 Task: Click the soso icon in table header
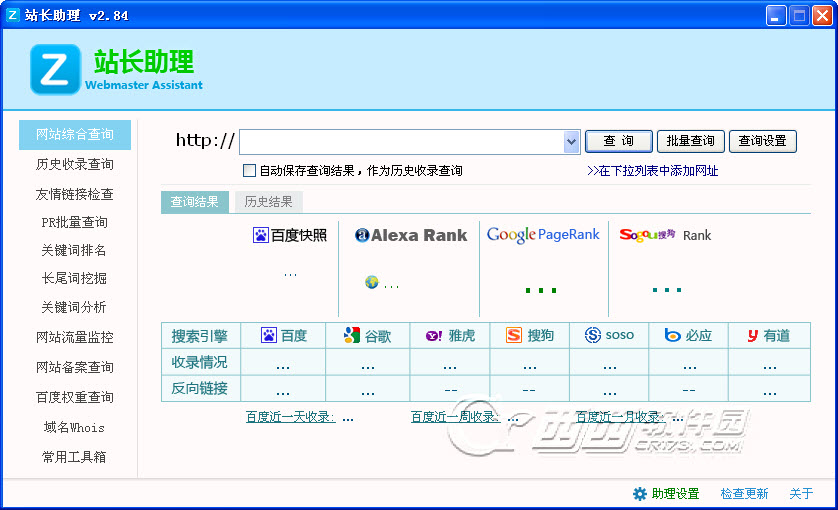point(593,335)
